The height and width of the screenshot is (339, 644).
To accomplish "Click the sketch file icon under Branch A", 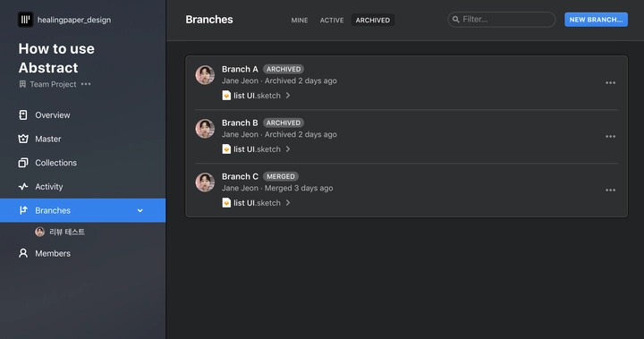I will [226, 96].
